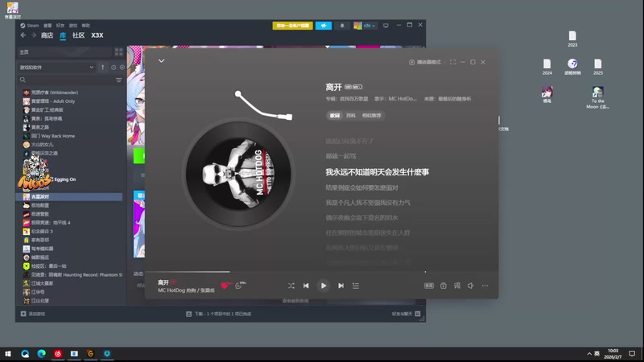
Task: Select Wildmender in Steam game list
Action: (55, 93)
